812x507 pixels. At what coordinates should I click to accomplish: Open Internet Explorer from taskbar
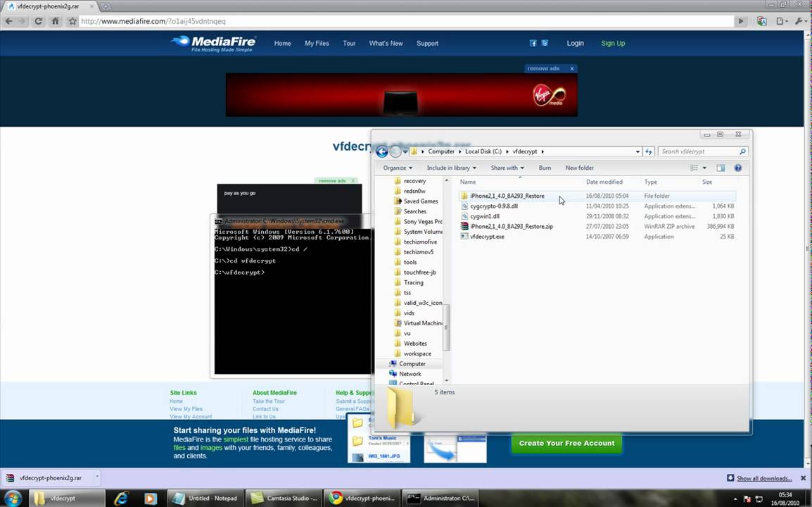tap(121, 498)
